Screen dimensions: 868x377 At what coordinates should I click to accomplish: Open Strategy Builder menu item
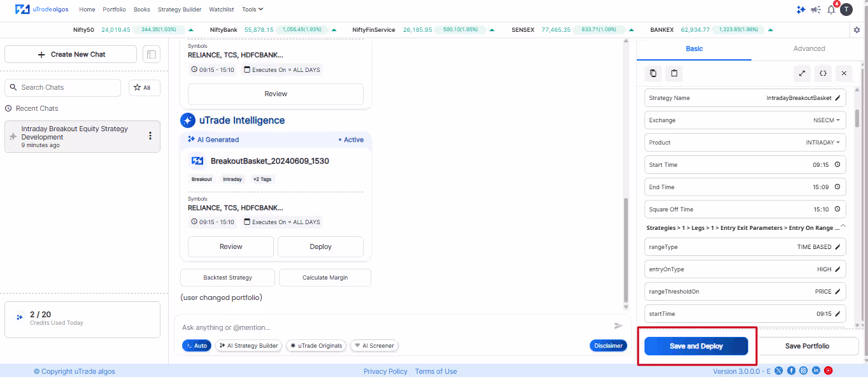coord(180,10)
